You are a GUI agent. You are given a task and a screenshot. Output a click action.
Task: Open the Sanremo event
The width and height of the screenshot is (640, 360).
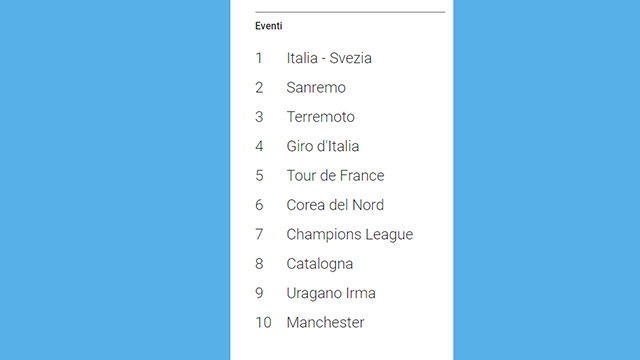pos(316,87)
